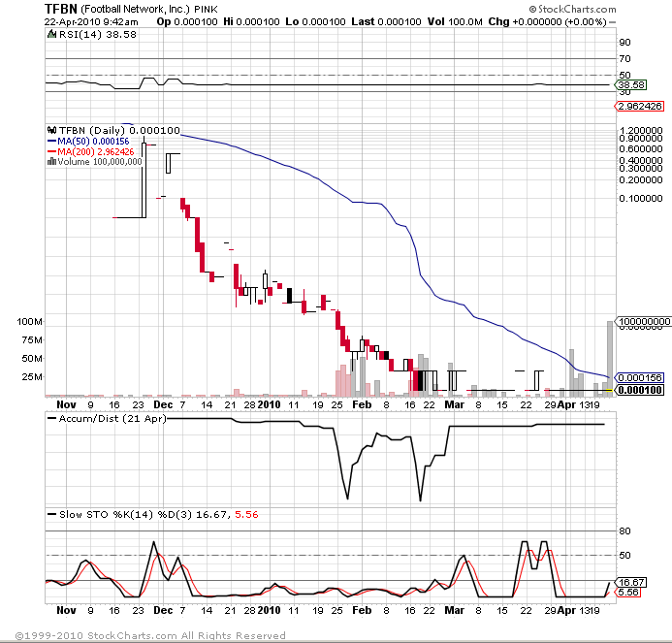Click the Accum/Dist (21 Apr) indicator label
This screenshot has height=643, width=672.
pos(112,418)
